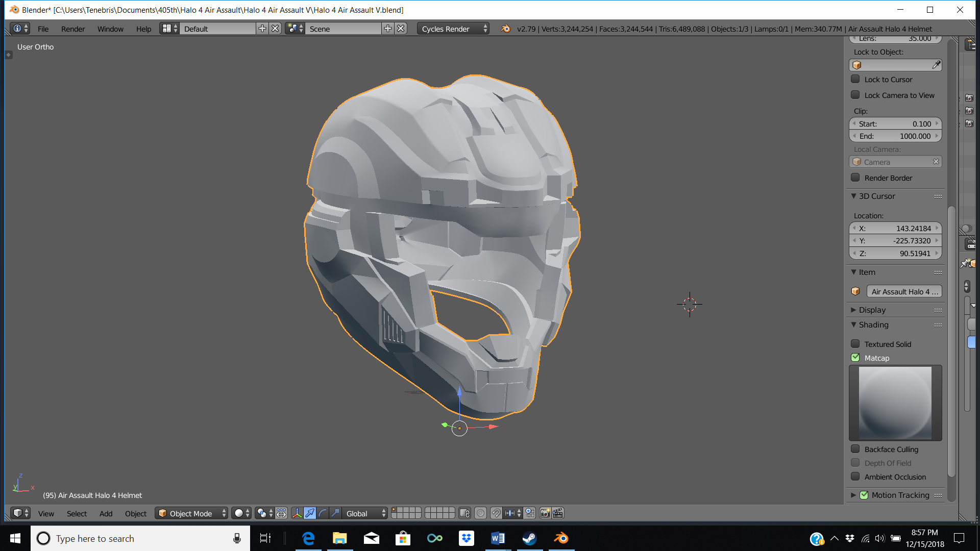The height and width of the screenshot is (551, 980).
Task: Click OpenGL render animation clapper
Action: (558, 513)
